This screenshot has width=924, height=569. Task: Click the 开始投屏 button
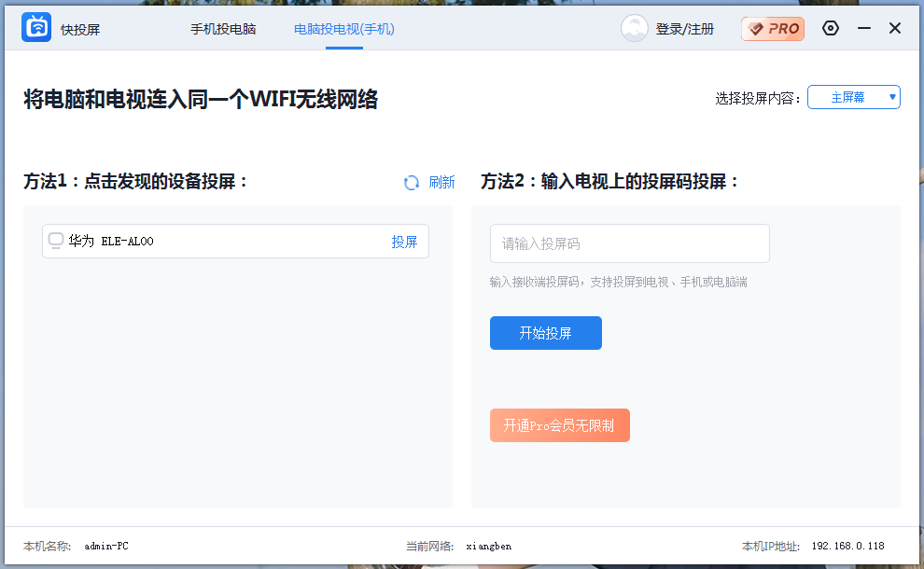[546, 333]
